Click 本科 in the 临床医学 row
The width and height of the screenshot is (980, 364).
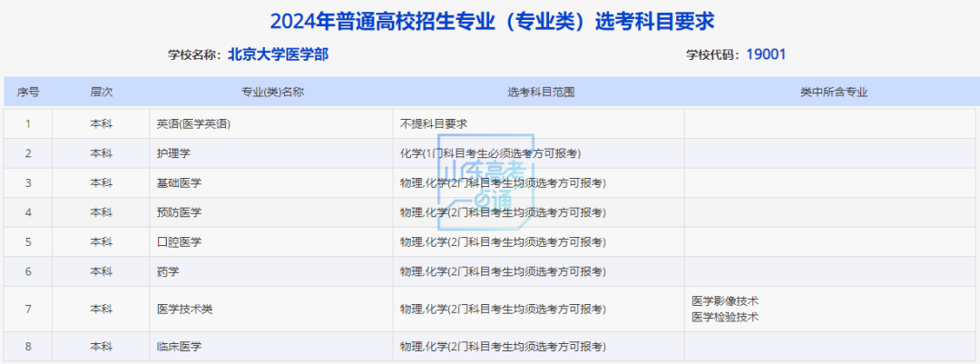coord(102,347)
